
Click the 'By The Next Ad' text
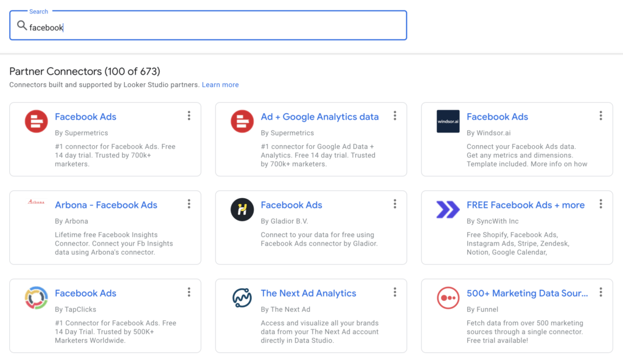[x=286, y=309]
